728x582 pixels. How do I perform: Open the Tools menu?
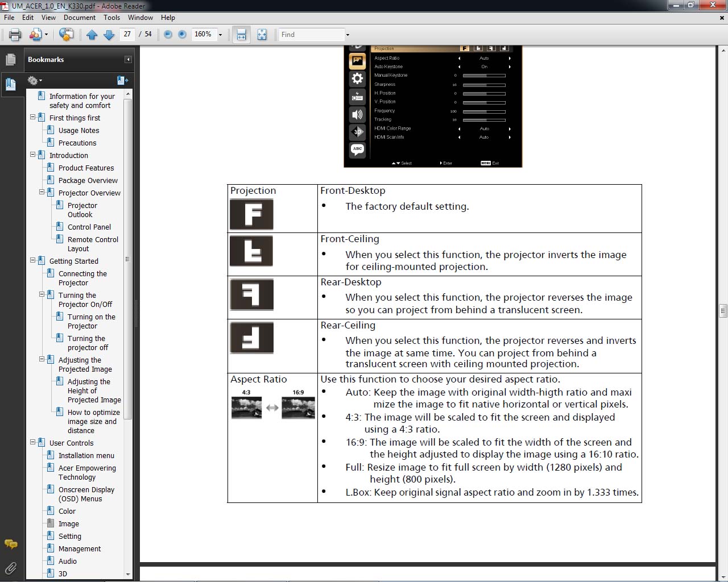click(x=112, y=18)
